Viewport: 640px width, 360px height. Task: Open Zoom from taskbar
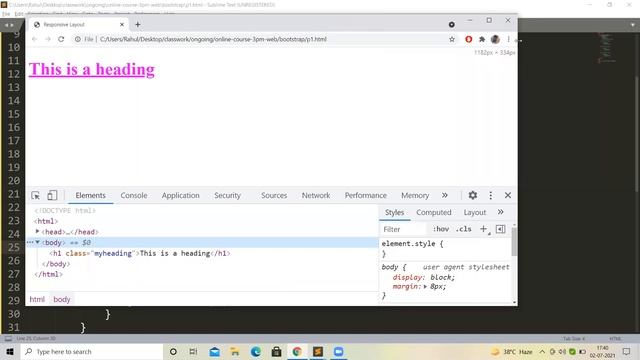click(x=338, y=351)
